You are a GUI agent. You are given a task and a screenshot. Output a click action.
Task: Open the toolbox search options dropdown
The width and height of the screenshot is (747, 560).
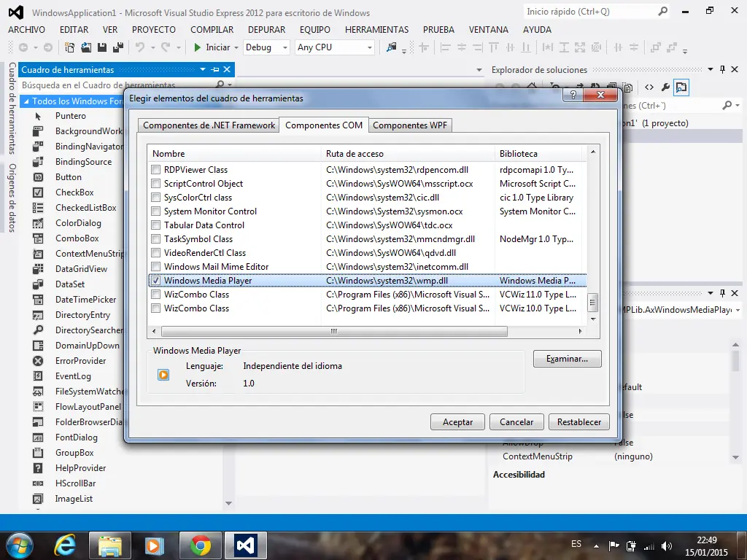pyautogui.click(x=230, y=85)
